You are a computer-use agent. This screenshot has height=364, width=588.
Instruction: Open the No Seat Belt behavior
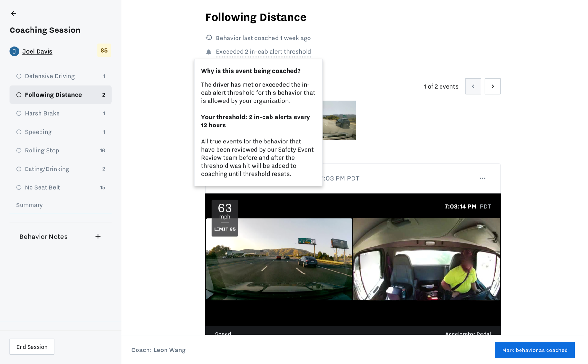61,187
